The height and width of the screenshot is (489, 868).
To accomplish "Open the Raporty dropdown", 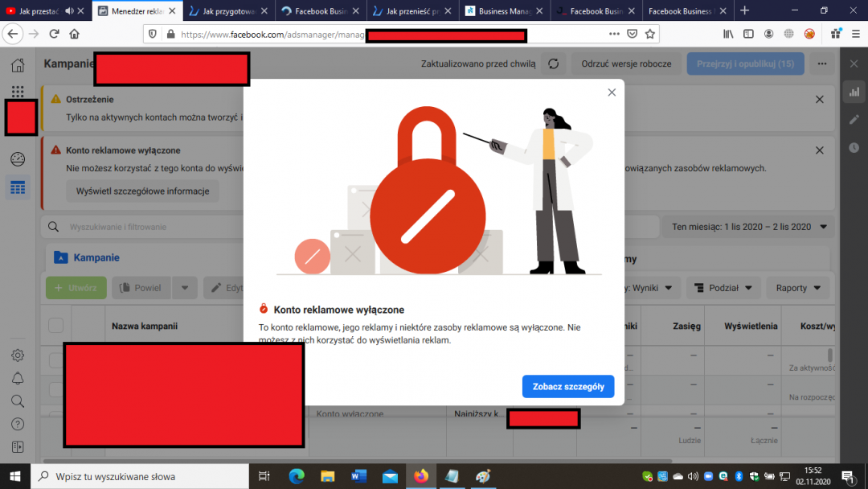I will click(x=797, y=288).
